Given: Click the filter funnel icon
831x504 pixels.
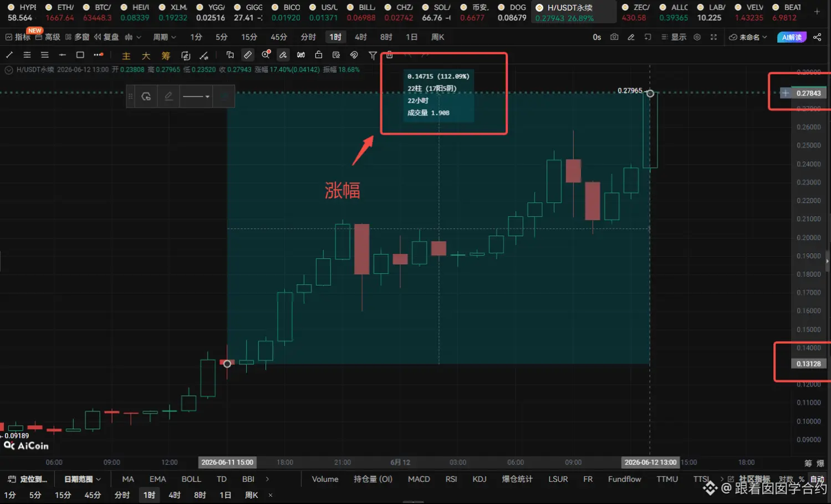Looking at the screenshot, I should [x=373, y=55].
